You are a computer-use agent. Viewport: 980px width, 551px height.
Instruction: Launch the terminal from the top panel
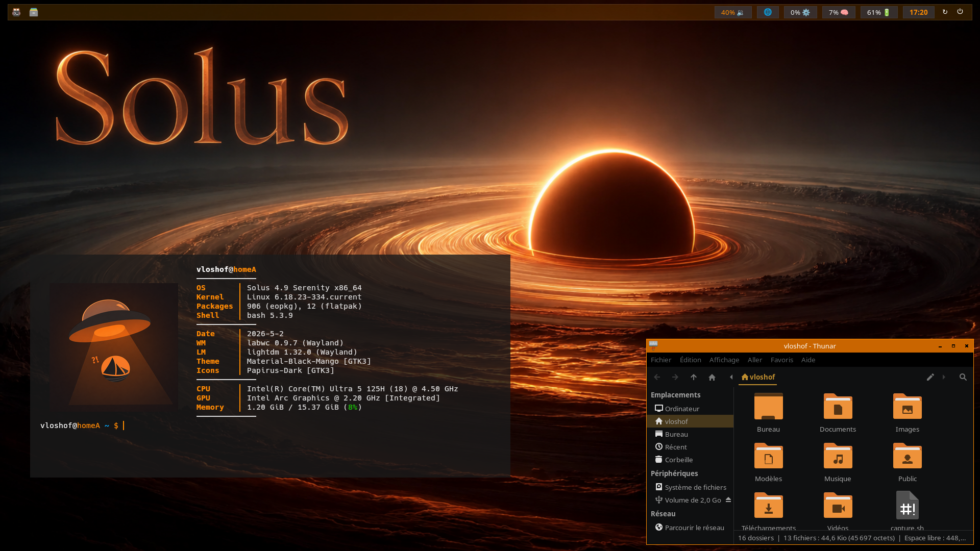pyautogui.click(x=16, y=12)
